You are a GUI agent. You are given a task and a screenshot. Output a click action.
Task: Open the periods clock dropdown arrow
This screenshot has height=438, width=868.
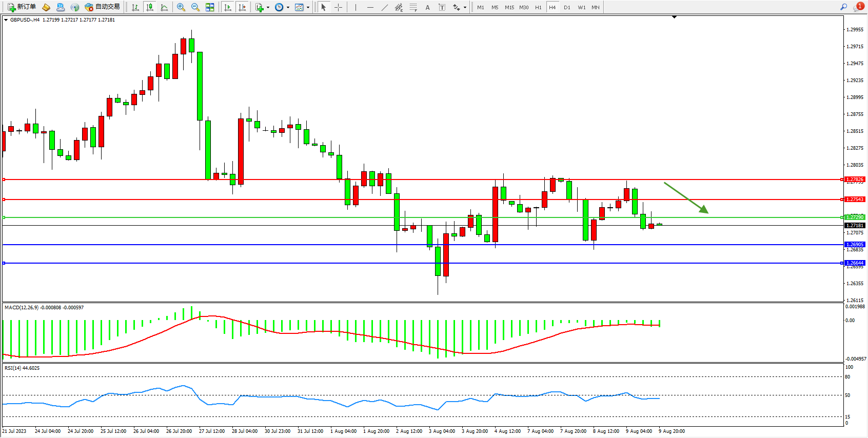(x=288, y=7)
